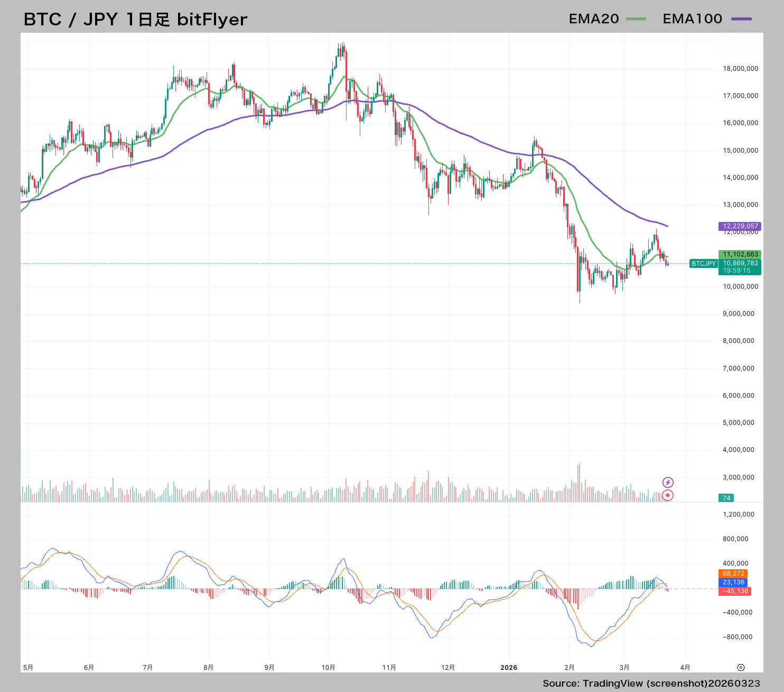The image size is (784, 692).
Task: Click the 10月 label on time axis
Action: pos(329,668)
